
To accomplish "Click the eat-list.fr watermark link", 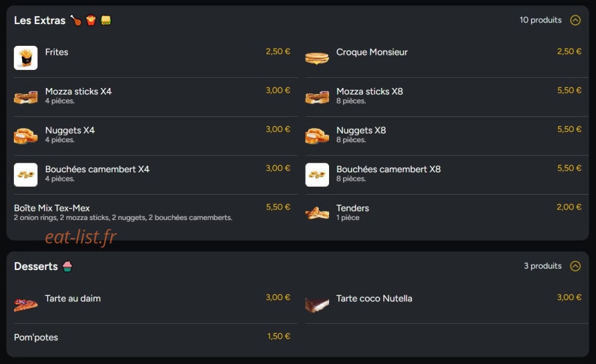I will pyautogui.click(x=81, y=237).
